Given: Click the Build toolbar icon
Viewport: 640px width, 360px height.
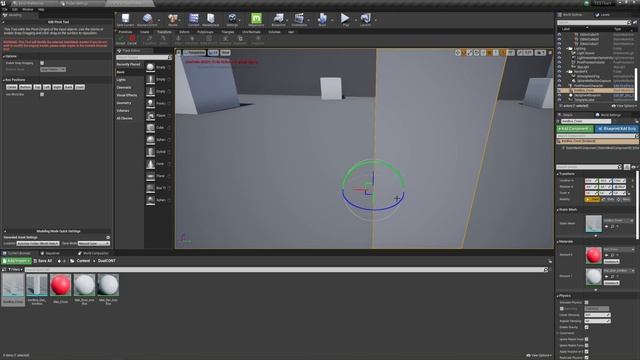Looking at the screenshot, I should point(322,19).
